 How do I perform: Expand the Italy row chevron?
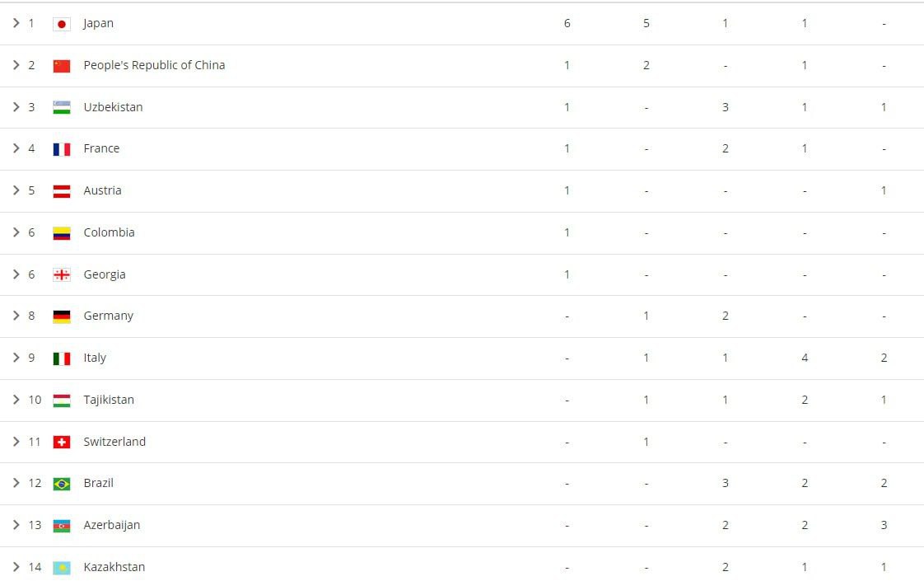(x=16, y=358)
